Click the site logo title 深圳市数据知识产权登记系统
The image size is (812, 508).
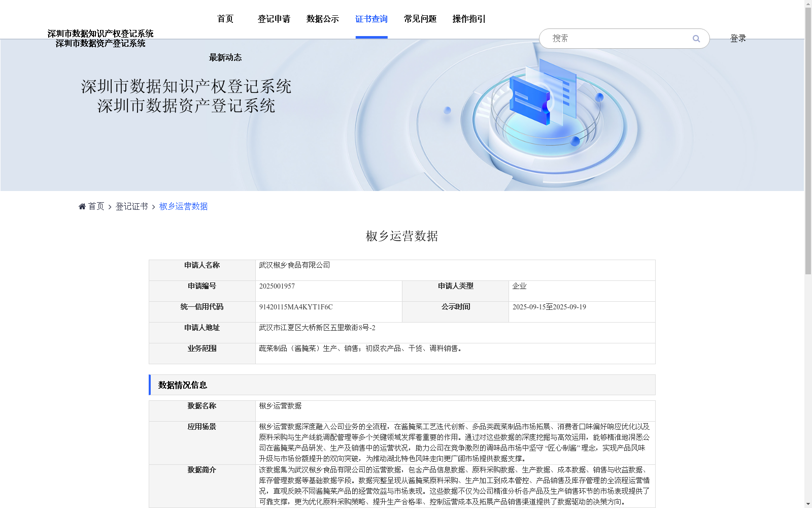[x=100, y=34]
